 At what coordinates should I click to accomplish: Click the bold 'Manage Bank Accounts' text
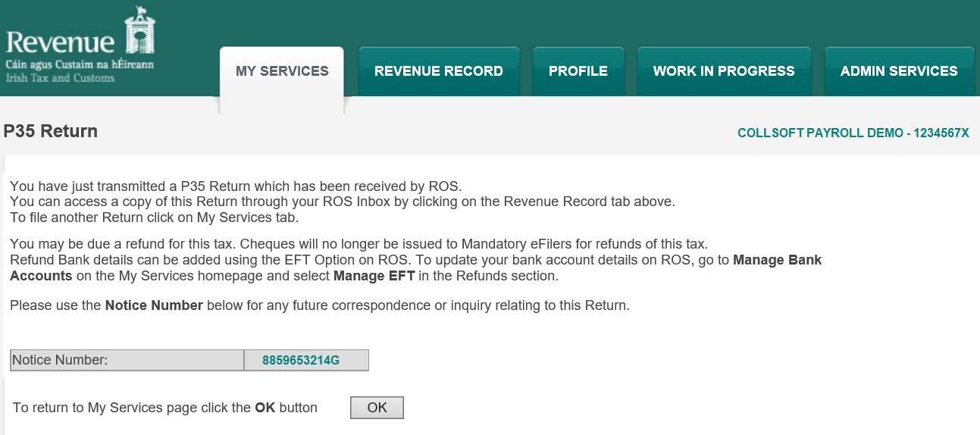click(x=777, y=260)
